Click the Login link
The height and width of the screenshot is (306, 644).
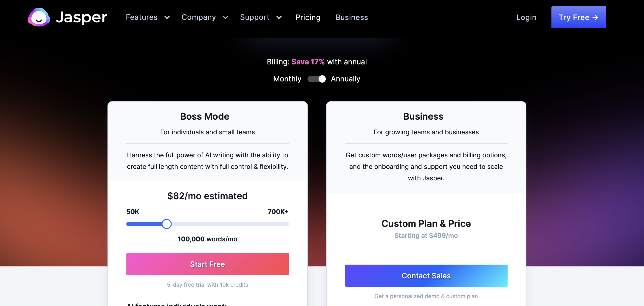pos(526,17)
